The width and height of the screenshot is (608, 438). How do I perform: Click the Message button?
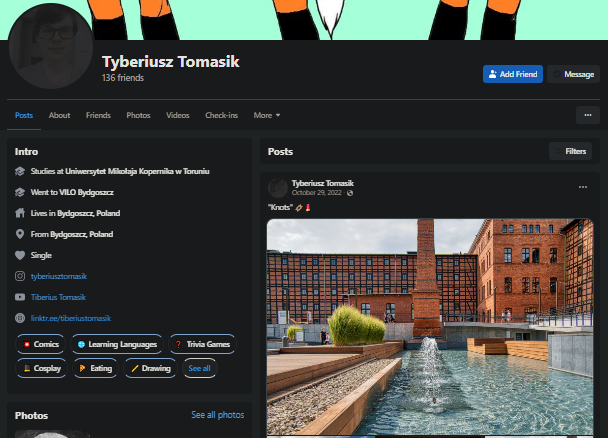coord(573,74)
